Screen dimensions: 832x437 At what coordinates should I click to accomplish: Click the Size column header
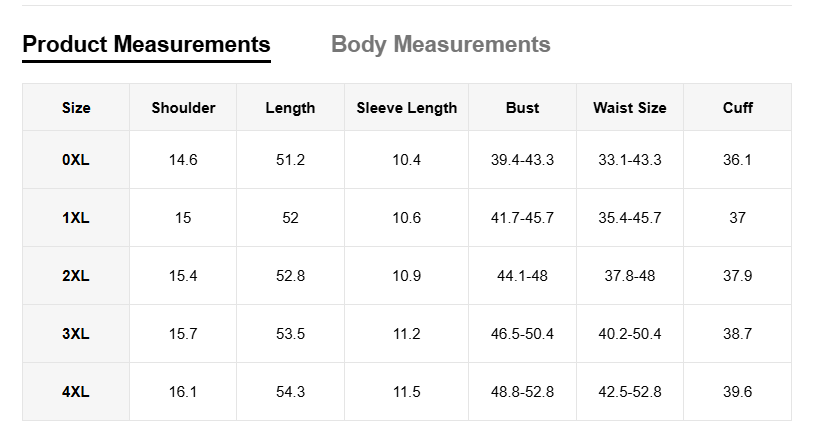click(x=76, y=108)
